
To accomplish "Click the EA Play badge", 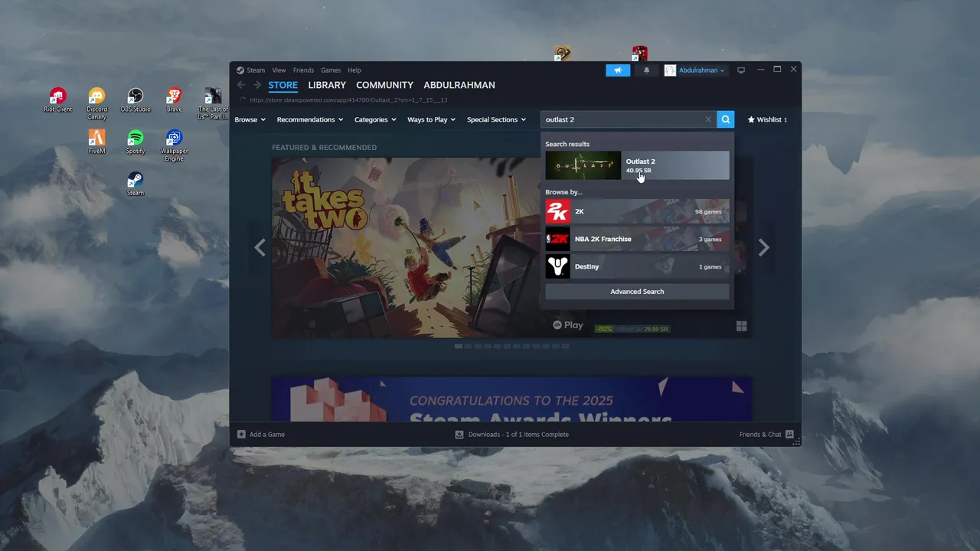I will click(568, 325).
